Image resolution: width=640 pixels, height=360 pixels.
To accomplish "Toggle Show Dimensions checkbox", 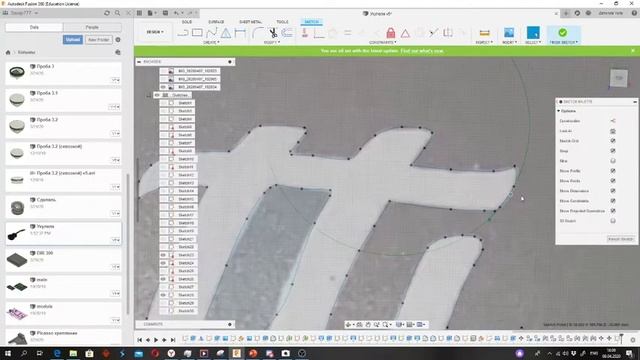I will (613, 191).
